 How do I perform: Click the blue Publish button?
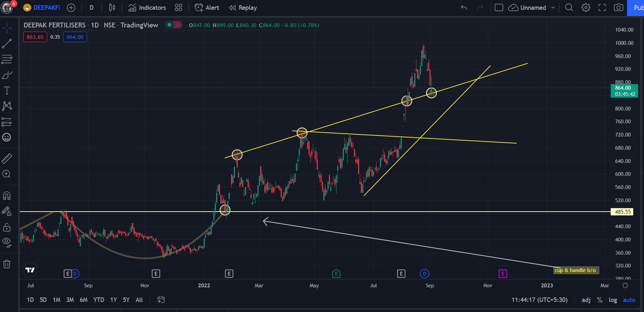coord(636,8)
